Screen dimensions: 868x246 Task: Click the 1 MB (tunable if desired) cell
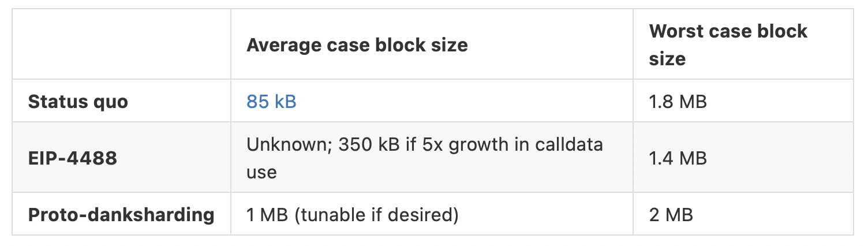click(353, 215)
